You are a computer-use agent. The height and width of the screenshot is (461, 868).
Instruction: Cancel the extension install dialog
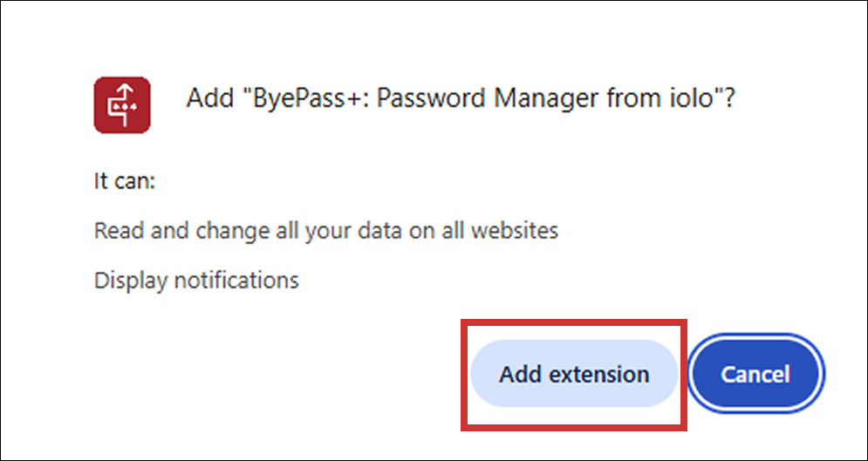tap(756, 374)
